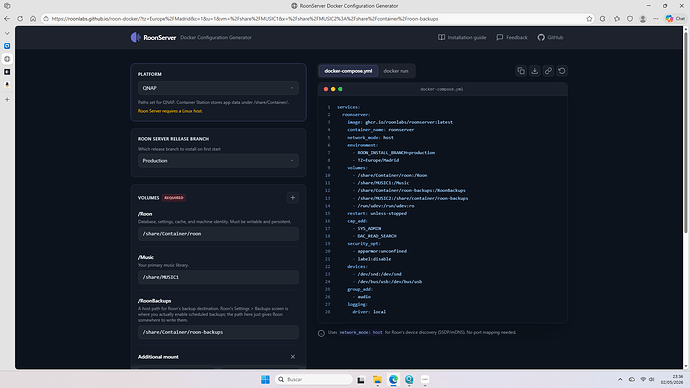Open browser settings and more menu
Viewport: 690px width, 388px height.
point(656,18)
